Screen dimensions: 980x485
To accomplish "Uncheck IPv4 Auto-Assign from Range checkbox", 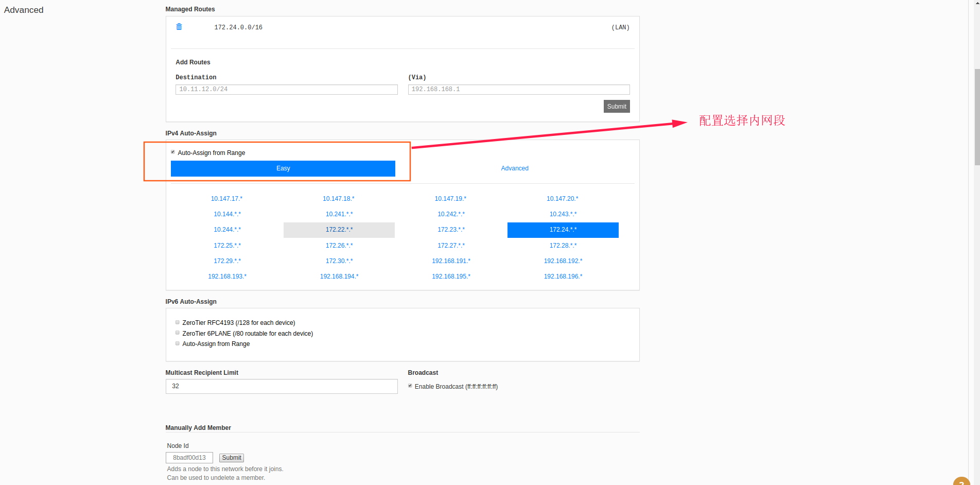I will [173, 152].
